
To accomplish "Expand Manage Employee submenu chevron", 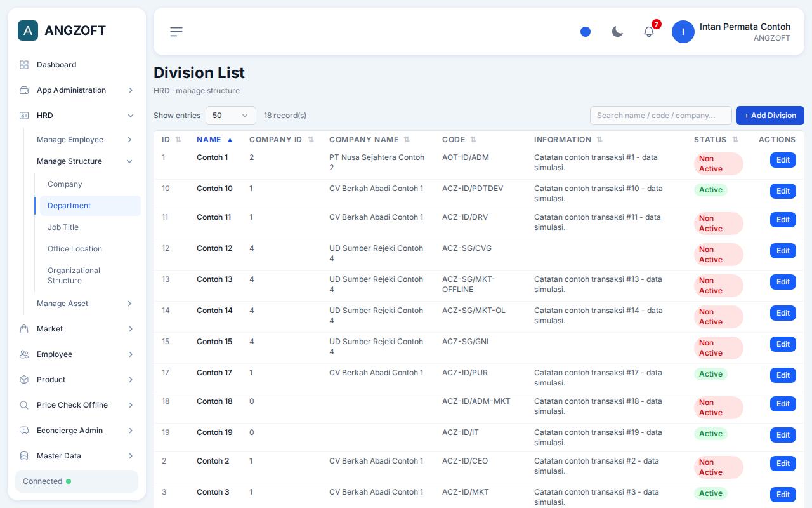I will 129,140.
